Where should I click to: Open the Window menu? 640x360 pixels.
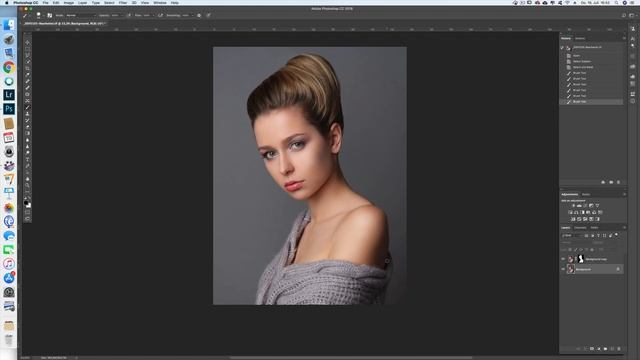[x=160, y=2]
